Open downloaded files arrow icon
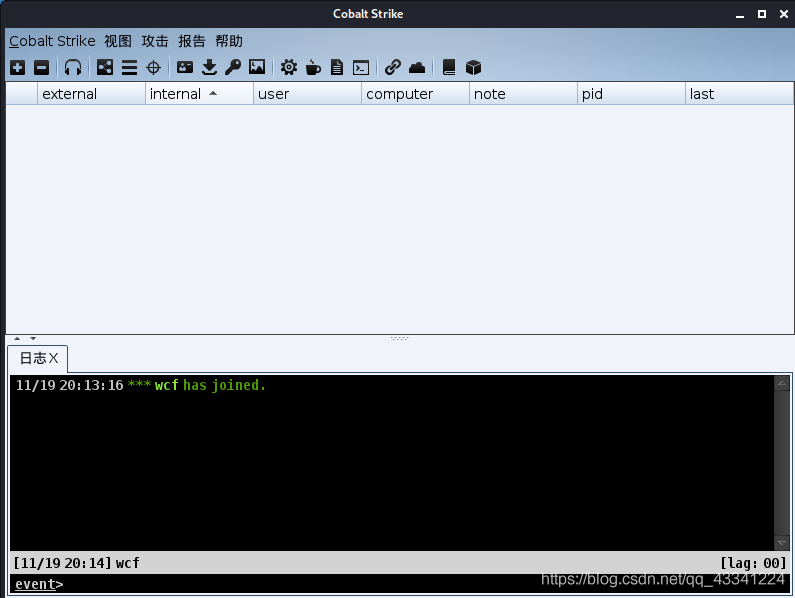This screenshot has height=598, width=795. [209, 67]
